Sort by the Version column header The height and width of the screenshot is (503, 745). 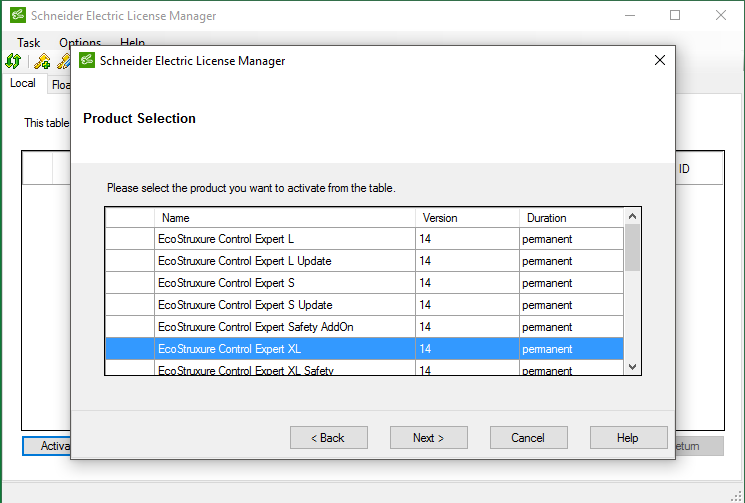467,218
